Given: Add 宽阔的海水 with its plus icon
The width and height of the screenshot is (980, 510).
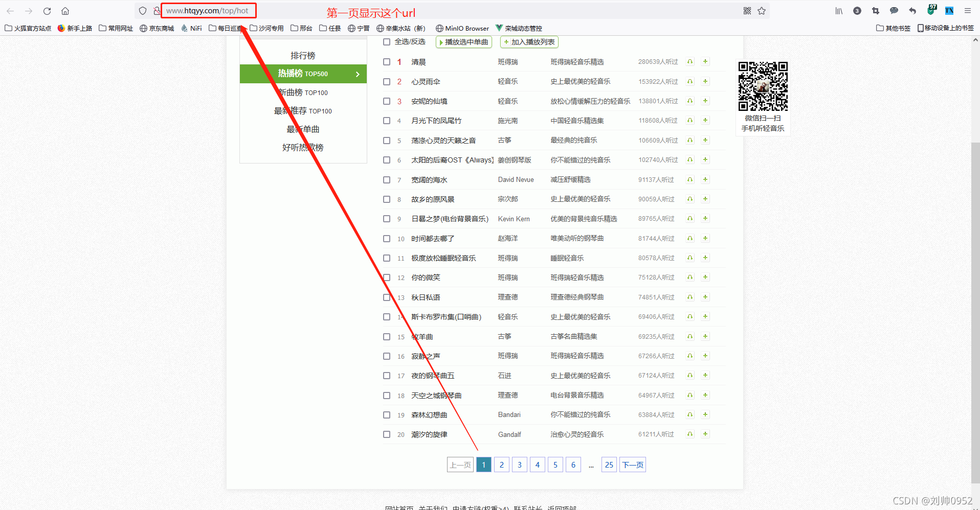Looking at the screenshot, I should click(705, 179).
